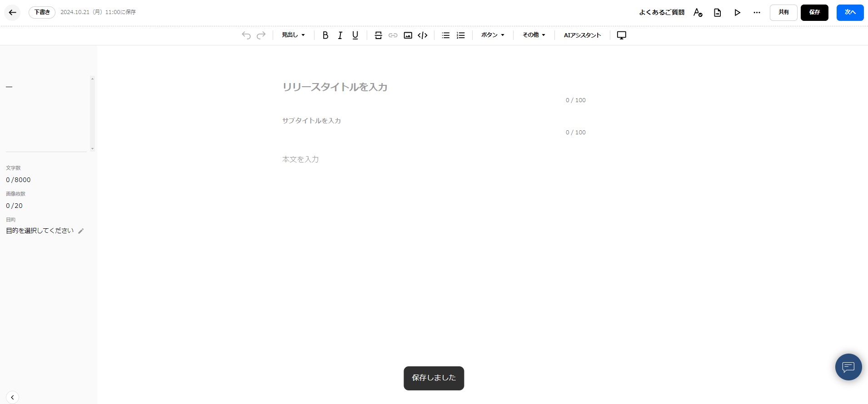Open the chat support bubble
The height and width of the screenshot is (404, 868).
click(x=848, y=367)
